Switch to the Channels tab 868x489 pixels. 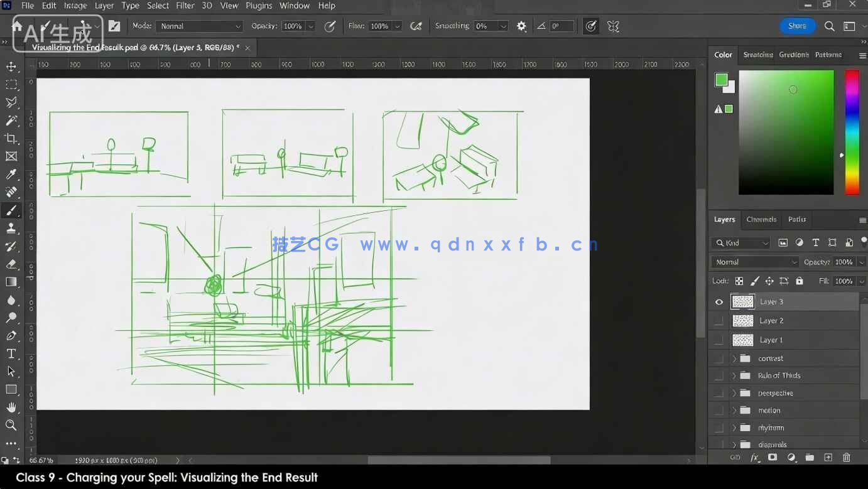point(761,220)
